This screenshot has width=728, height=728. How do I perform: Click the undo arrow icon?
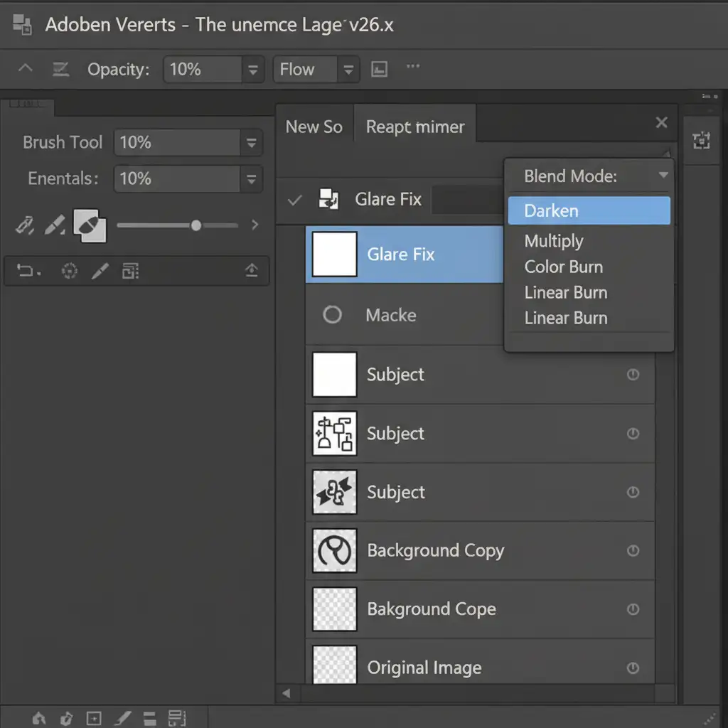(28, 271)
